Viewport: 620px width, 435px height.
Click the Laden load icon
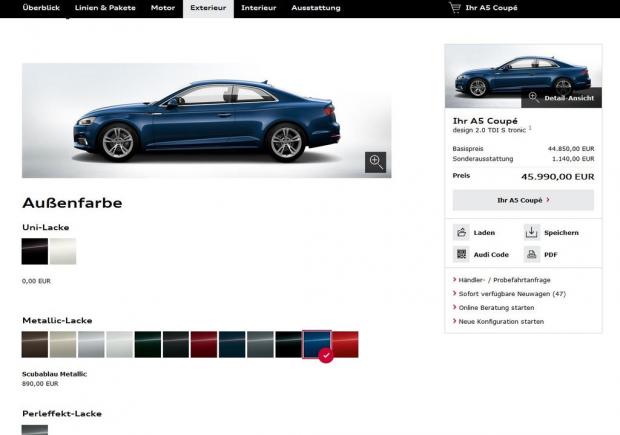pos(462,232)
